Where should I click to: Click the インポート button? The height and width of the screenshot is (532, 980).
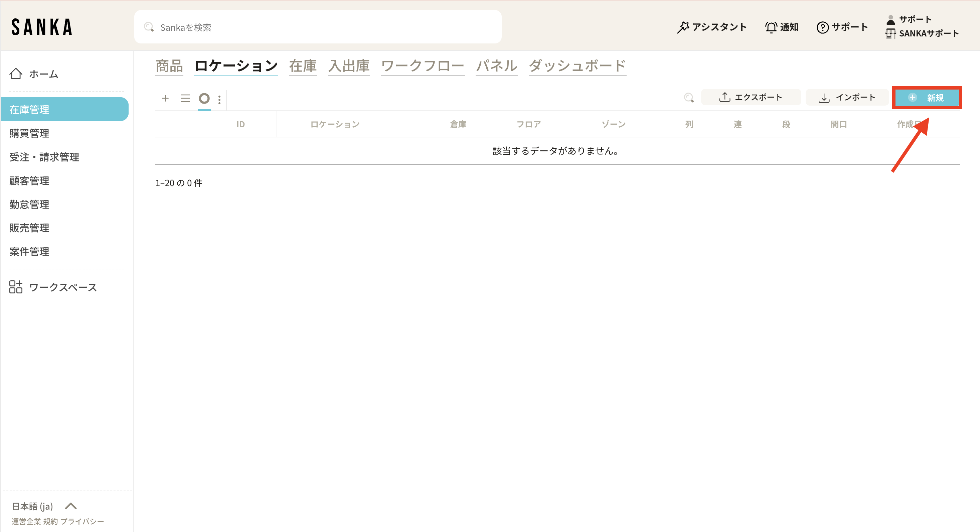pos(847,98)
